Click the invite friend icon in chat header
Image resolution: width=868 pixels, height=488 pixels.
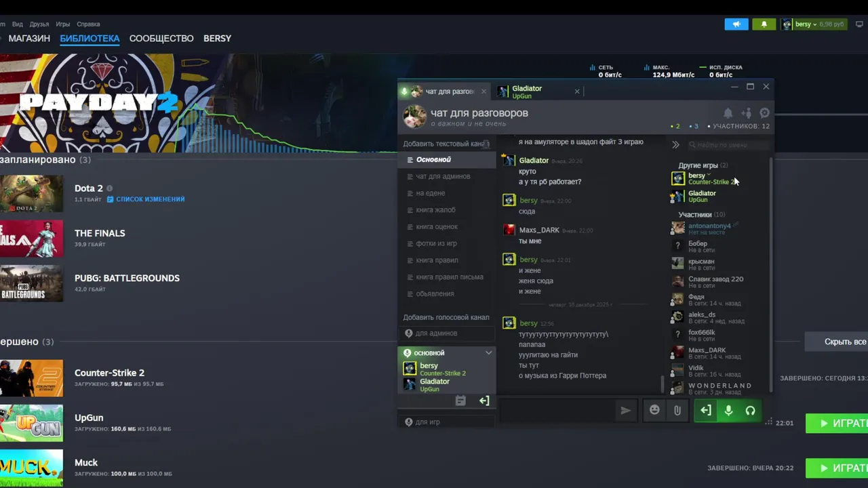pos(746,113)
